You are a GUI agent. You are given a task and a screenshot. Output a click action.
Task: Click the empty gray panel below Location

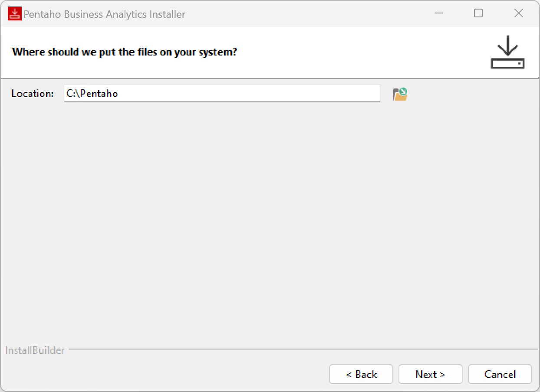coord(269,217)
